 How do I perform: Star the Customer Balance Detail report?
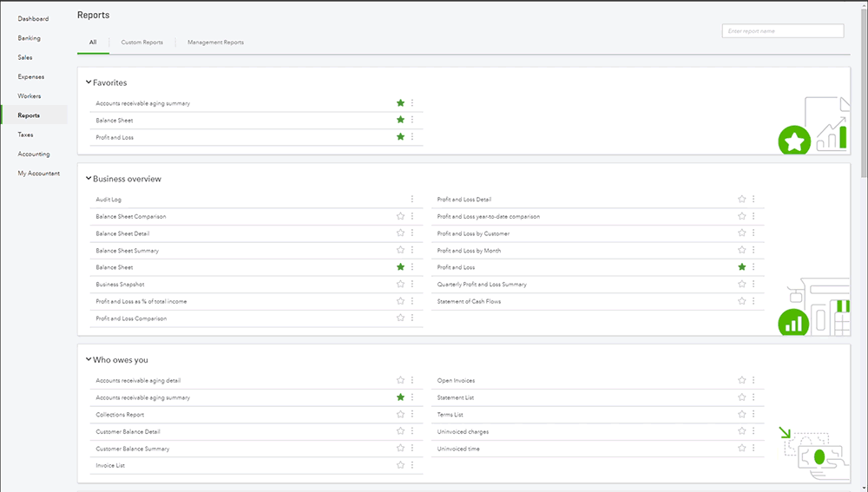click(400, 431)
